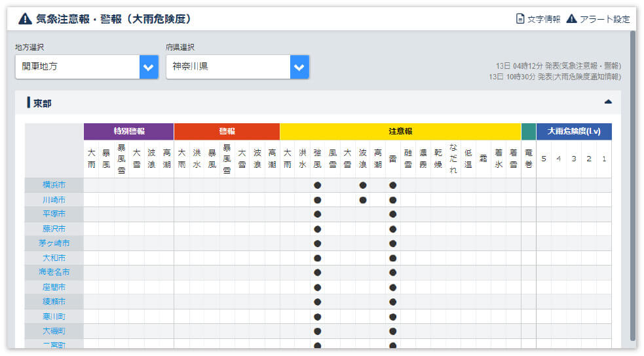The image size is (644, 356).
Task: Select the 寒川町 link
Action: (54, 316)
